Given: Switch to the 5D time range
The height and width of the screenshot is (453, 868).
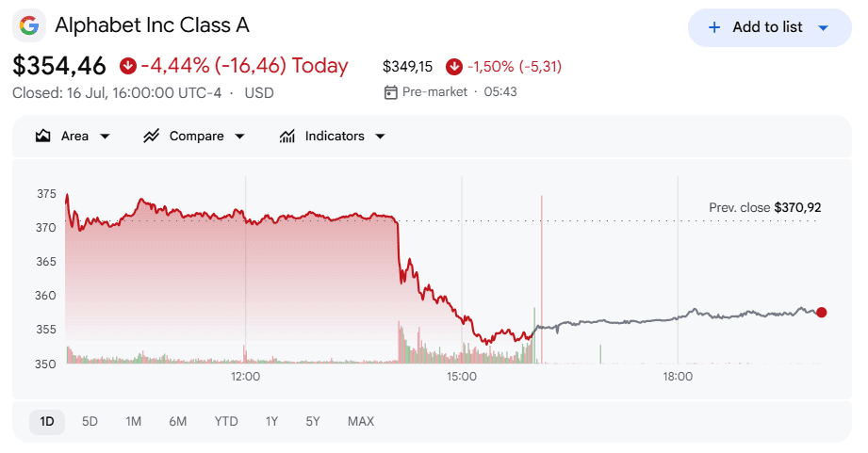Looking at the screenshot, I should click(90, 422).
